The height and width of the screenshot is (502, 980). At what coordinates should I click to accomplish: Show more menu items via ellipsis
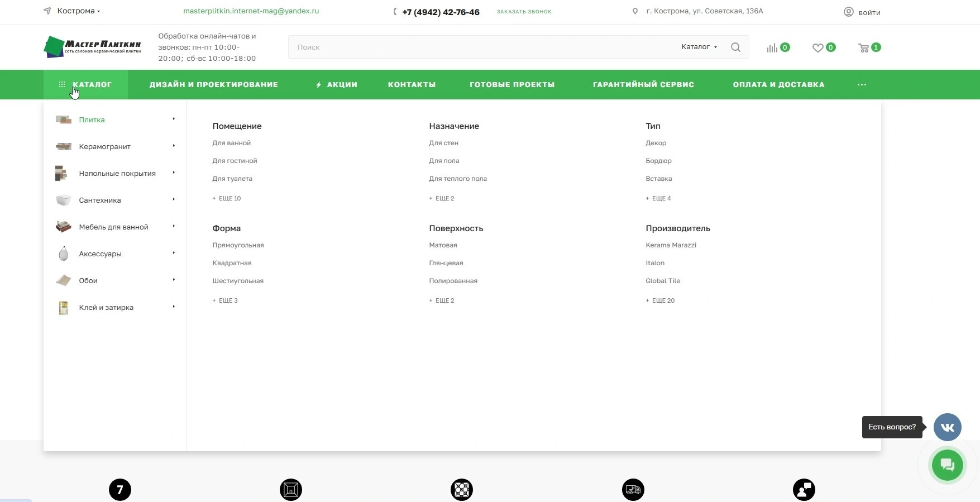(862, 85)
